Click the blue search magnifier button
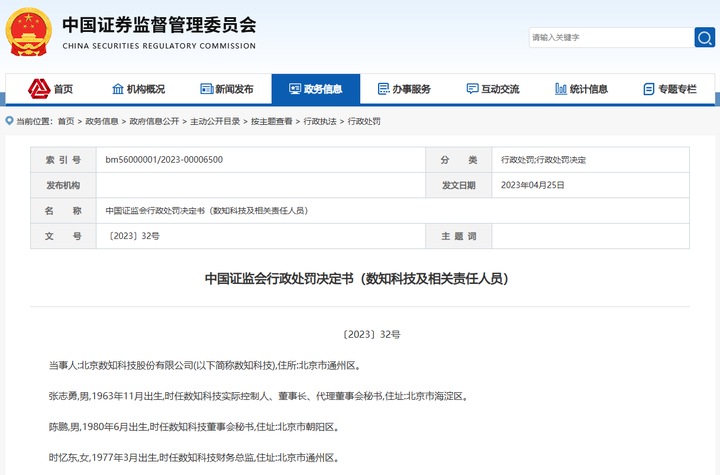This screenshot has width=720, height=475. tap(704, 37)
